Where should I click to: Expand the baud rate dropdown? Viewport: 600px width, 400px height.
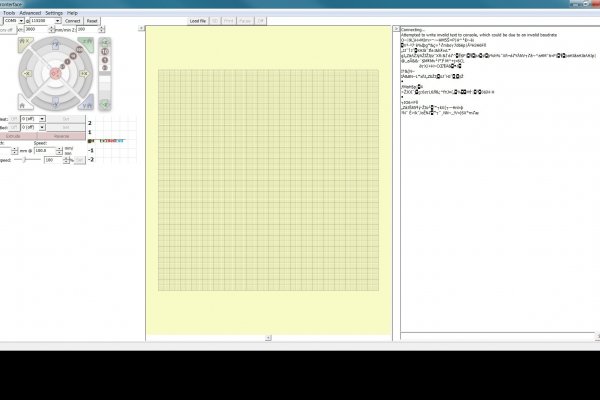coord(57,20)
